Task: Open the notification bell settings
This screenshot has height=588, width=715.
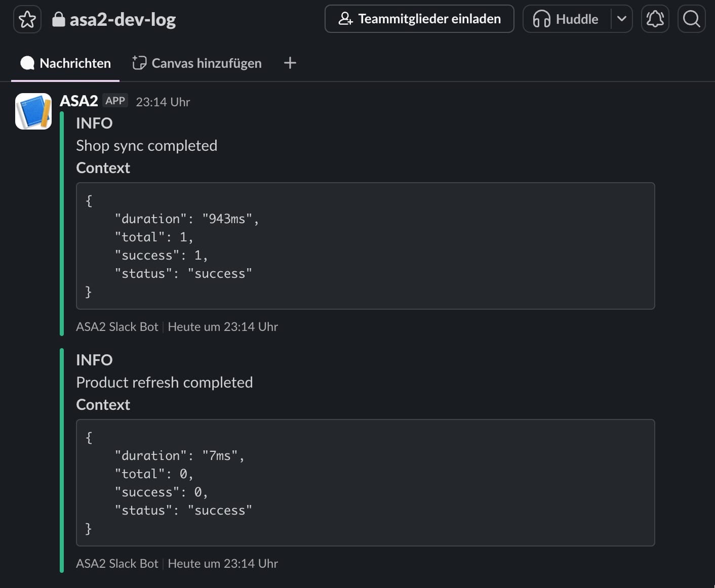Action: (655, 19)
